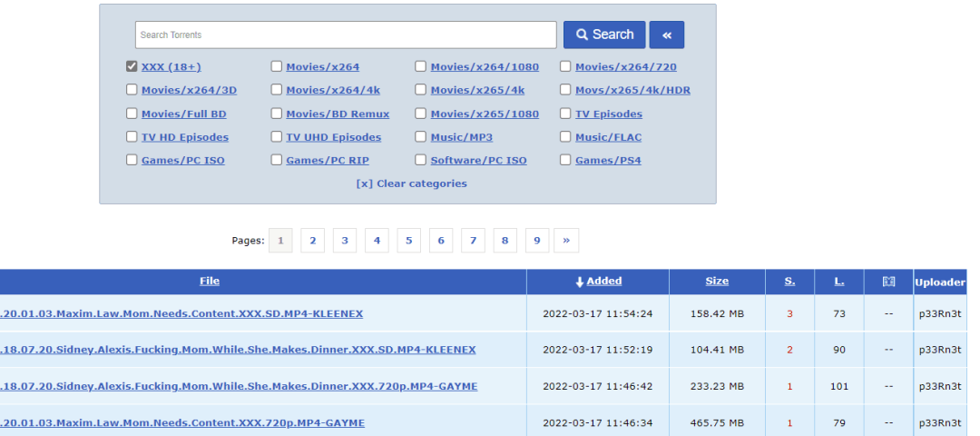980x436 pixels.
Task: Click the leechers value 101
Action: click(839, 387)
